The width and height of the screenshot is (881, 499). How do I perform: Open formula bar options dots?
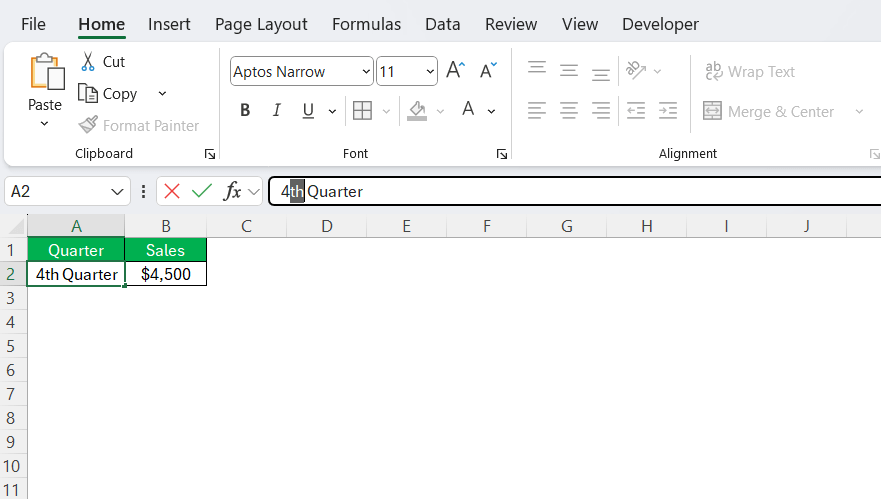point(143,192)
